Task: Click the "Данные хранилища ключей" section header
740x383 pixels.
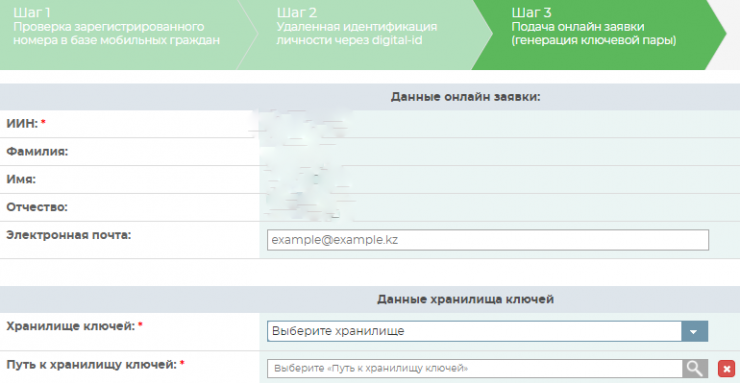Action: [465, 300]
